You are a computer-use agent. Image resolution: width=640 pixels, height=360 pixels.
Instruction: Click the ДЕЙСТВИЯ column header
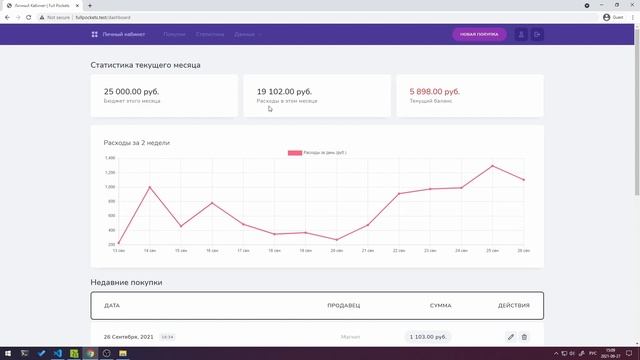point(513,305)
